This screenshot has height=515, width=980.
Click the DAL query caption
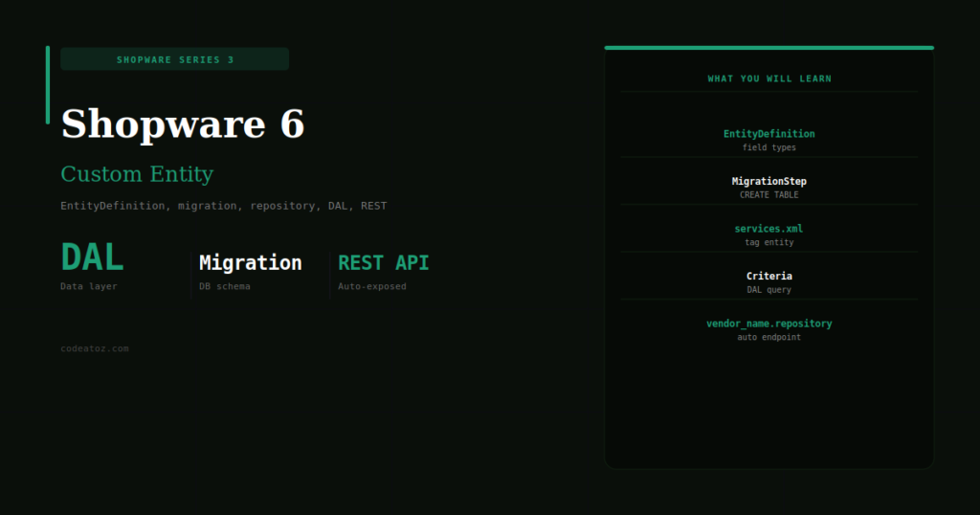[x=768, y=290]
